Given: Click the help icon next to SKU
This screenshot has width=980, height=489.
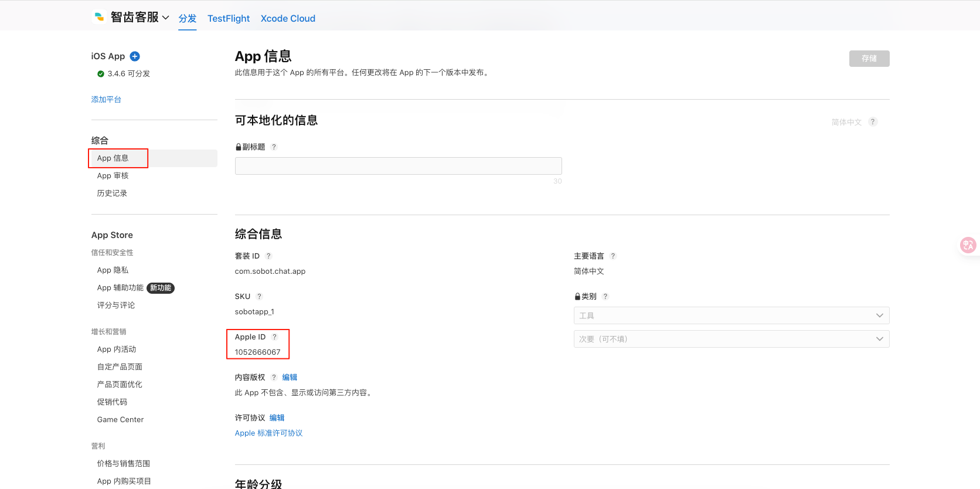Looking at the screenshot, I should [x=259, y=297].
